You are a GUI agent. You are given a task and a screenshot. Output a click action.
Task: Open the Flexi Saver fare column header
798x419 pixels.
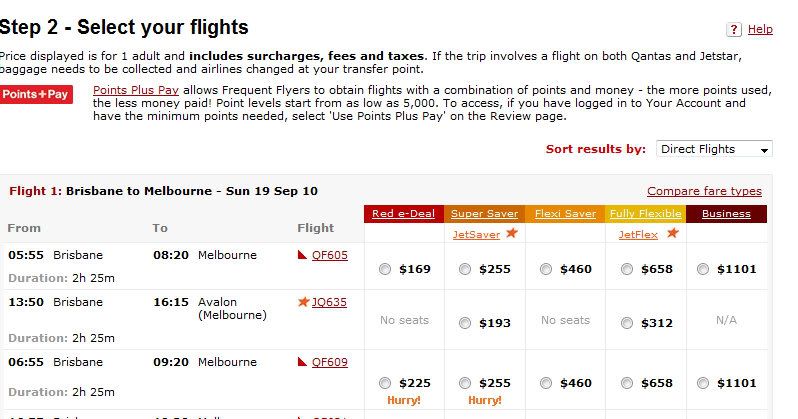(565, 214)
